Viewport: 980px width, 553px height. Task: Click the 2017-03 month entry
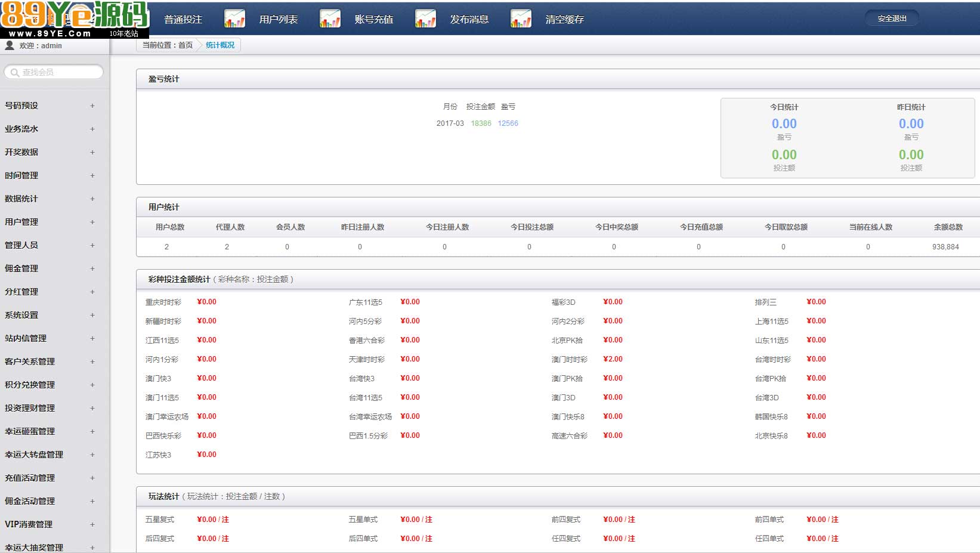(450, 123)
